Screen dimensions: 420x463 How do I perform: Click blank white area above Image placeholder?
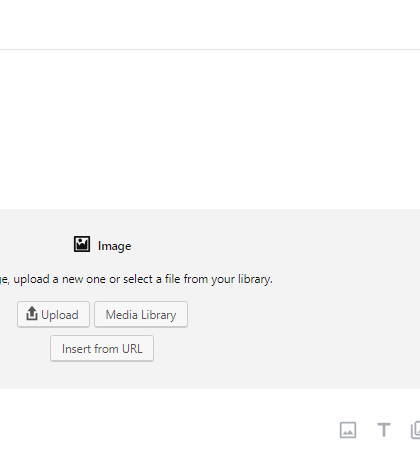click(210, 129)
